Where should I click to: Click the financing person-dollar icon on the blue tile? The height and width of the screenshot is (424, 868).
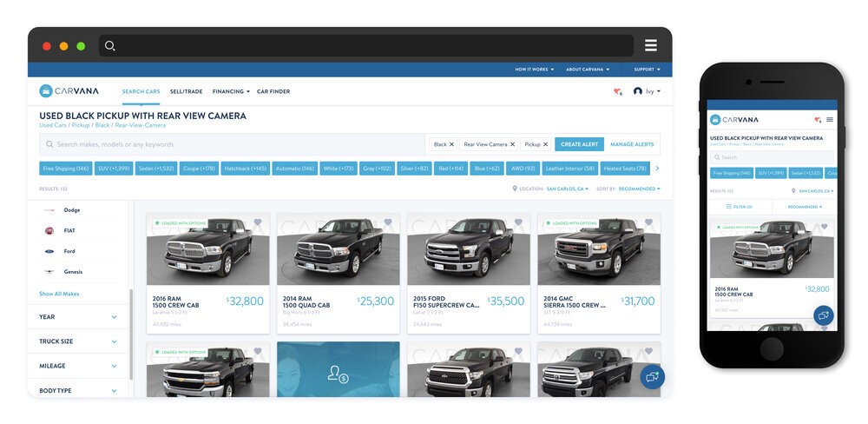(338, 374)
